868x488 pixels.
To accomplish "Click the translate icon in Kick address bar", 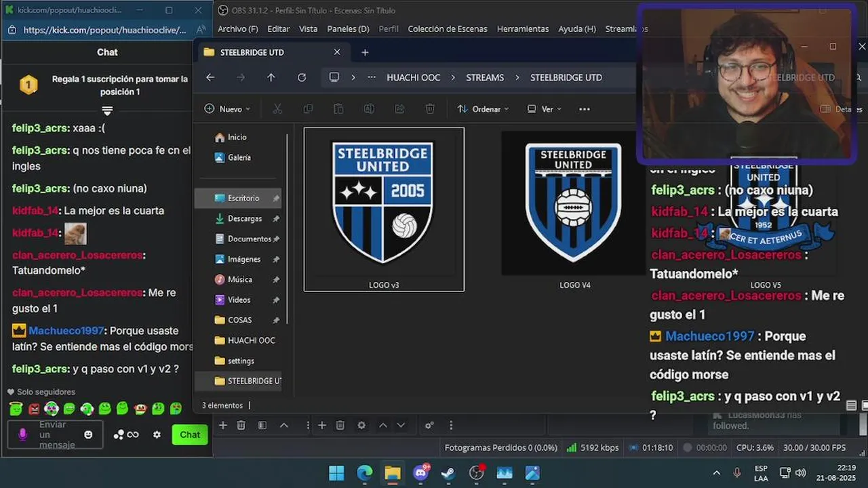I will pyautogui.click(x=201, y=30).
